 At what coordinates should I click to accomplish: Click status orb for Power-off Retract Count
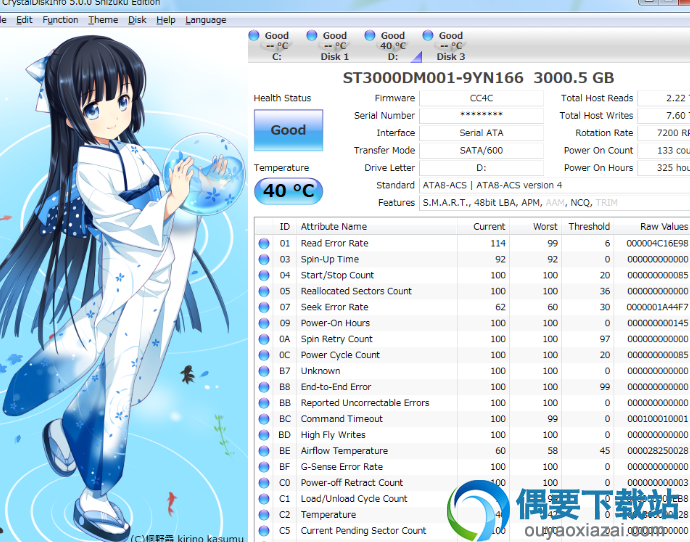click(264, 483)
